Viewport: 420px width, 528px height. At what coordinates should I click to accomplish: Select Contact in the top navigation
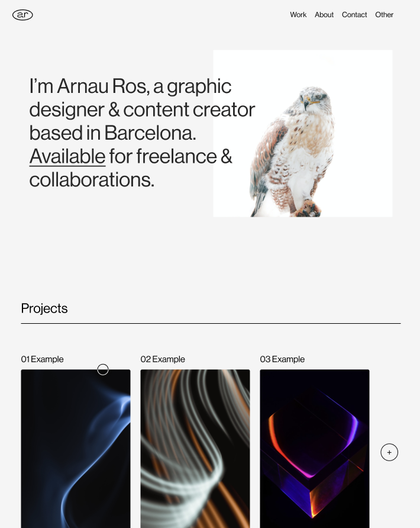[354, 15]
